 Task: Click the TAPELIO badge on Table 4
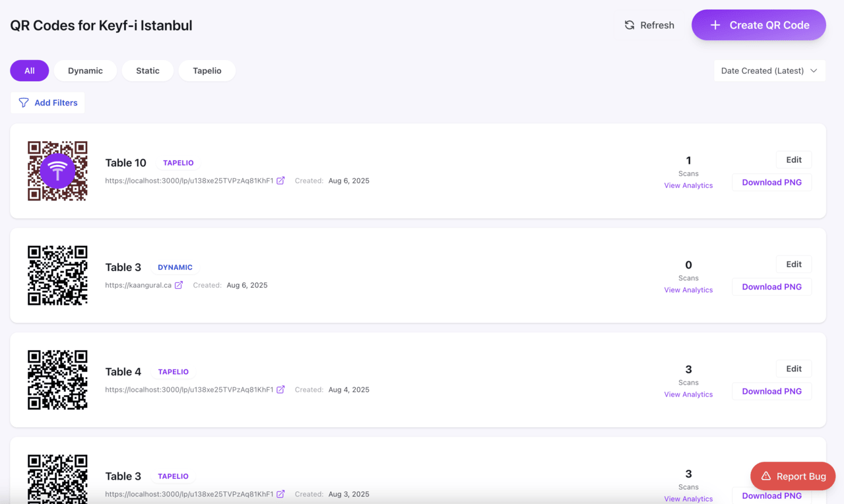(x=174, y=371)
